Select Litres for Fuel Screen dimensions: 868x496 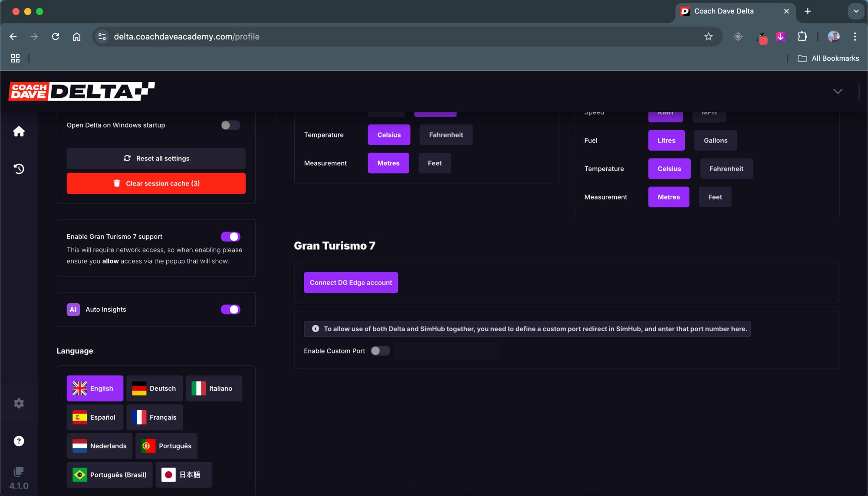tap(666, 140)
